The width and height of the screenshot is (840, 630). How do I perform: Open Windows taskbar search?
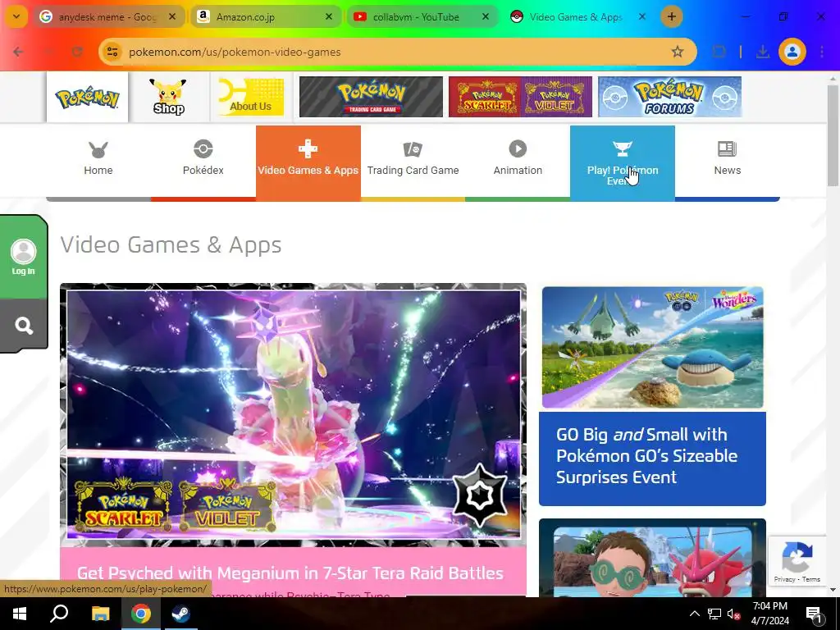59,614
